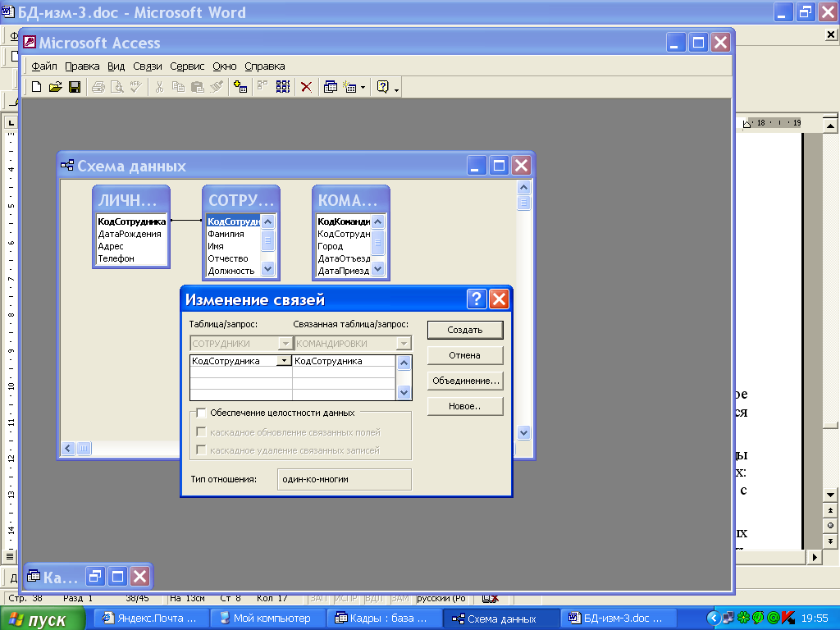Select ДатаРождения field in ЛИЧНЫЕ table
This screenshot has height=630, width=840.
click(x=129, y=234)
